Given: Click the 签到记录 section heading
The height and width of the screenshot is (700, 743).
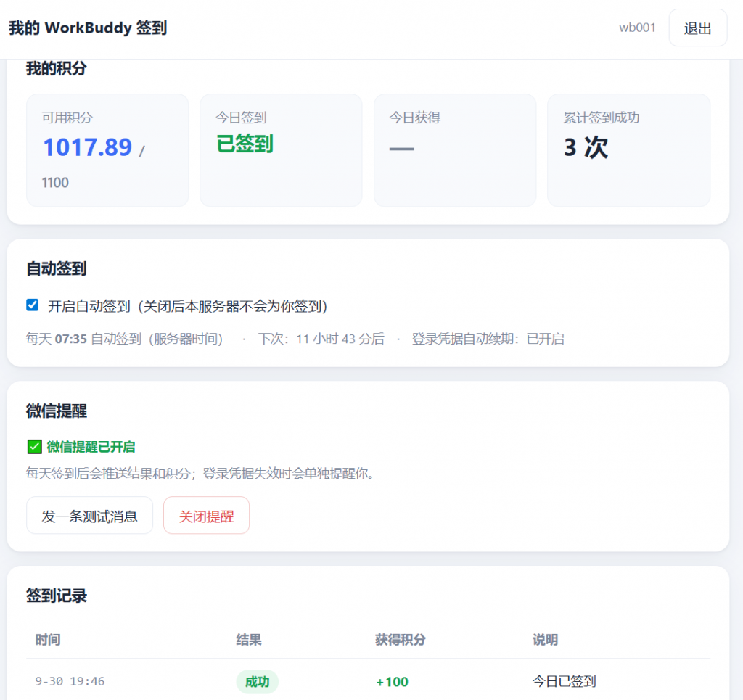Looking at the screenshot, I should tap(57, 596).
